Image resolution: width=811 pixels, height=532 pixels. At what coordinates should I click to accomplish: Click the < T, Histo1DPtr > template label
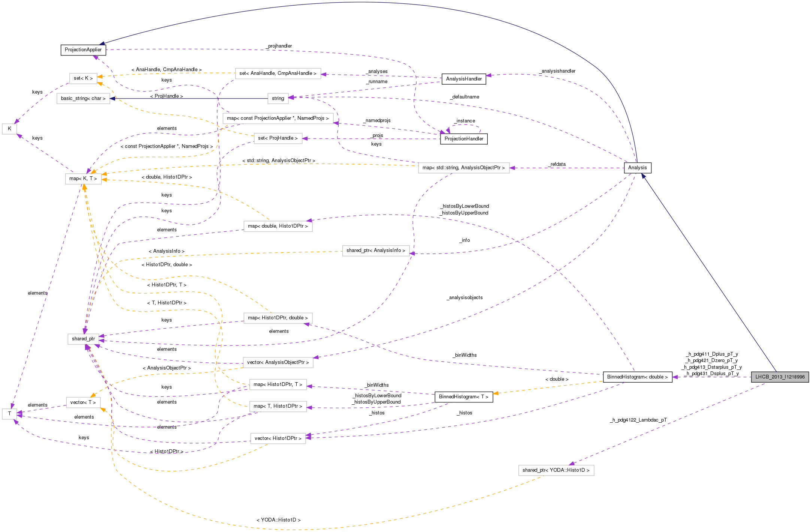tap(166, 303)
